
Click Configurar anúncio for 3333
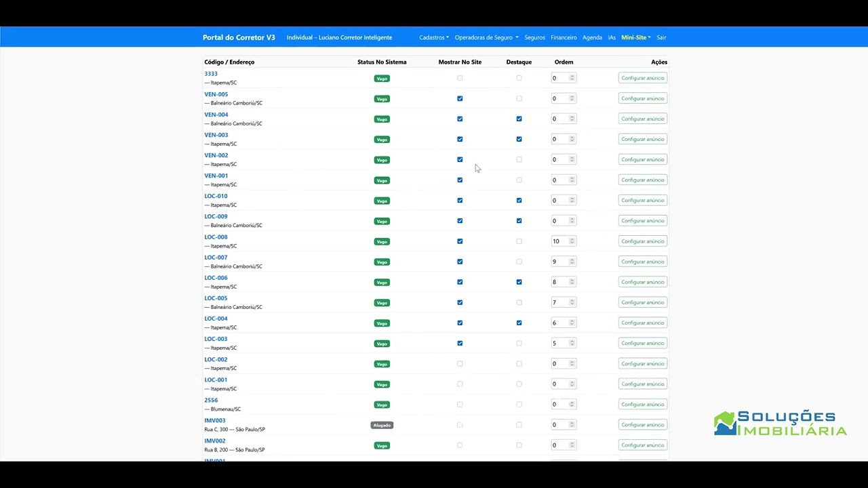point(643,78)
